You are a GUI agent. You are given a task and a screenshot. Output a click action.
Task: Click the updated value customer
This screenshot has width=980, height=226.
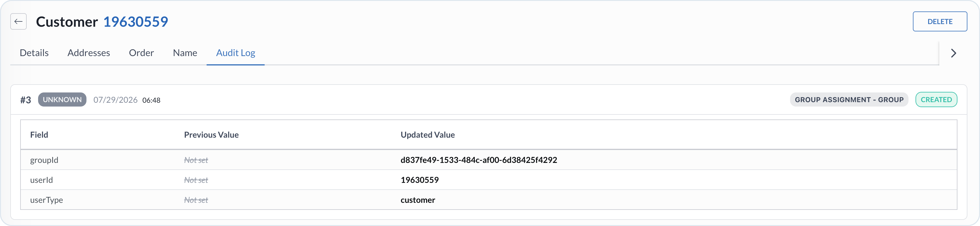click(x=418, y=200)
